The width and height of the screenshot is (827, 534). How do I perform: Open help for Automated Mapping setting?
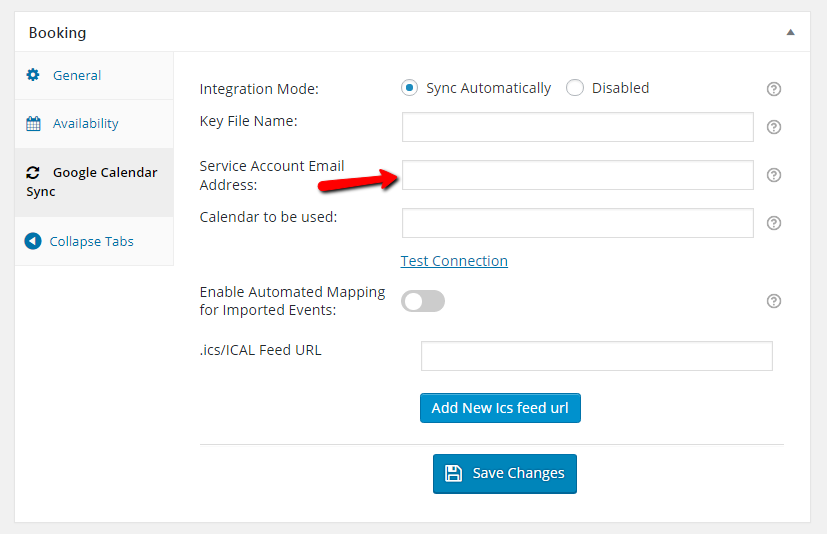coord(774,301)
